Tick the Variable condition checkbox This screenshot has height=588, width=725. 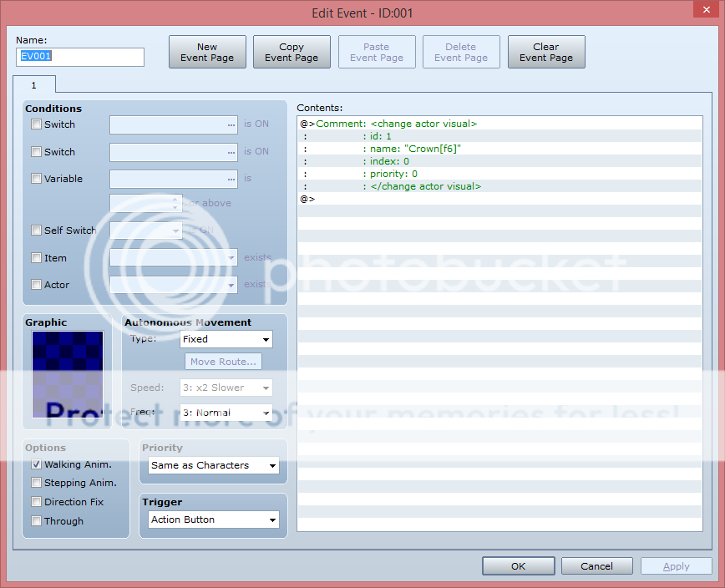36,179
